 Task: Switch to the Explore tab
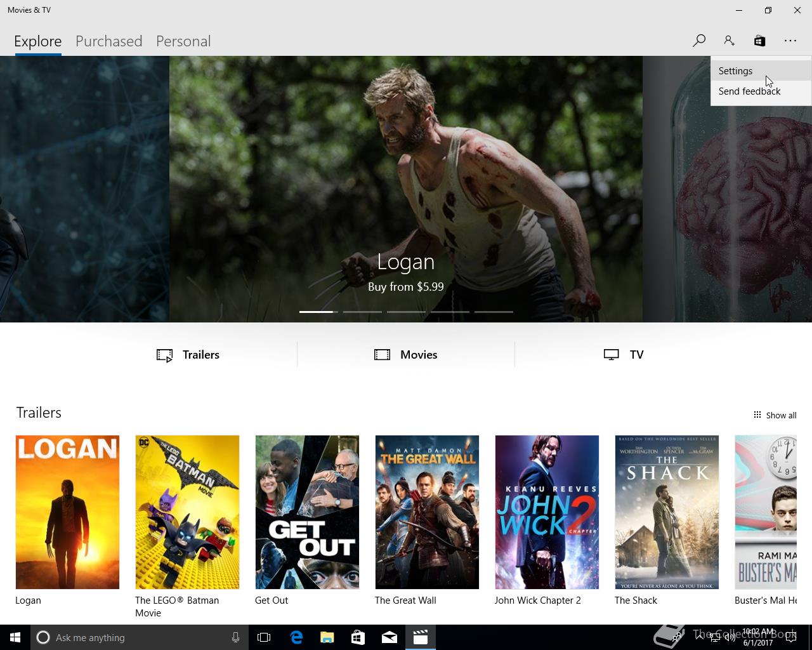click(38, 41)
